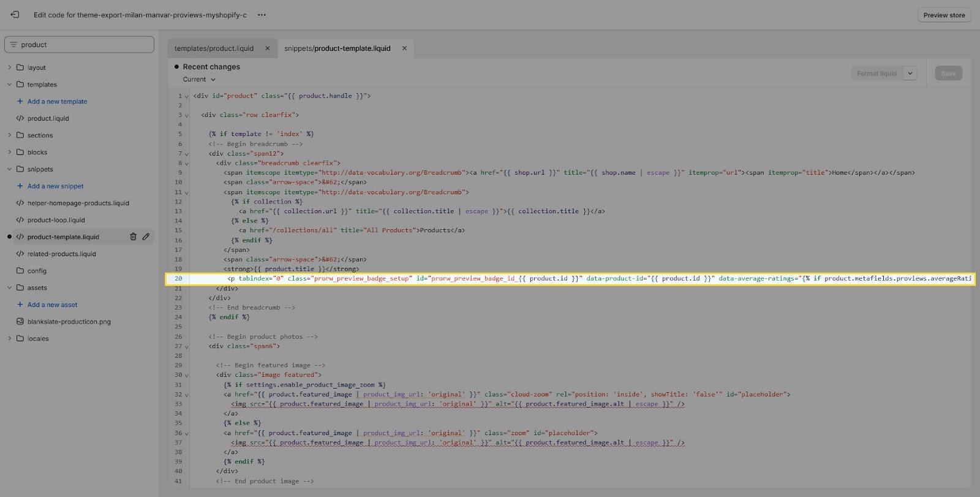Expand the sections folder
The width and height of the screenshot is (980, 497).
pos(9,135)
